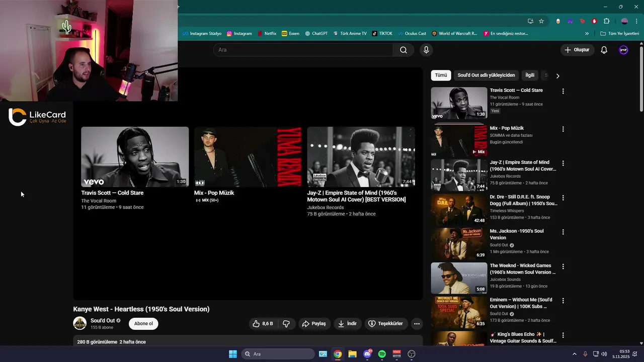Viewport: 644px width, 362px height.
Task: Open Discord from the taskbar
Action: click(x=367, y=354)
